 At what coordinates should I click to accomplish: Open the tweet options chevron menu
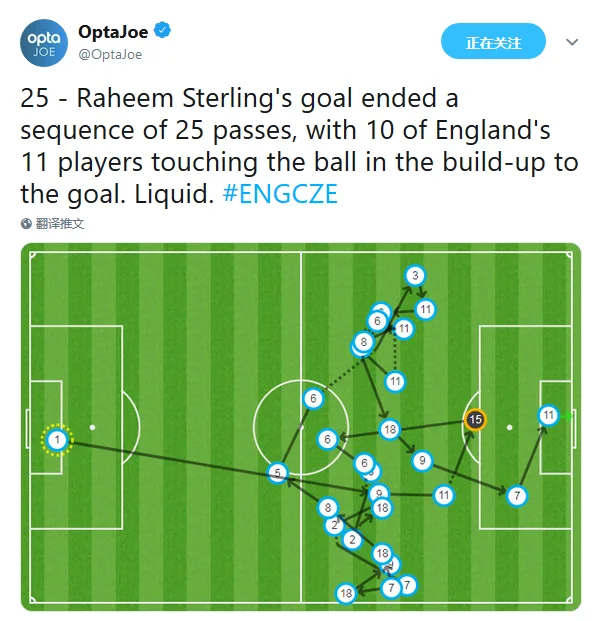[572, 42]
